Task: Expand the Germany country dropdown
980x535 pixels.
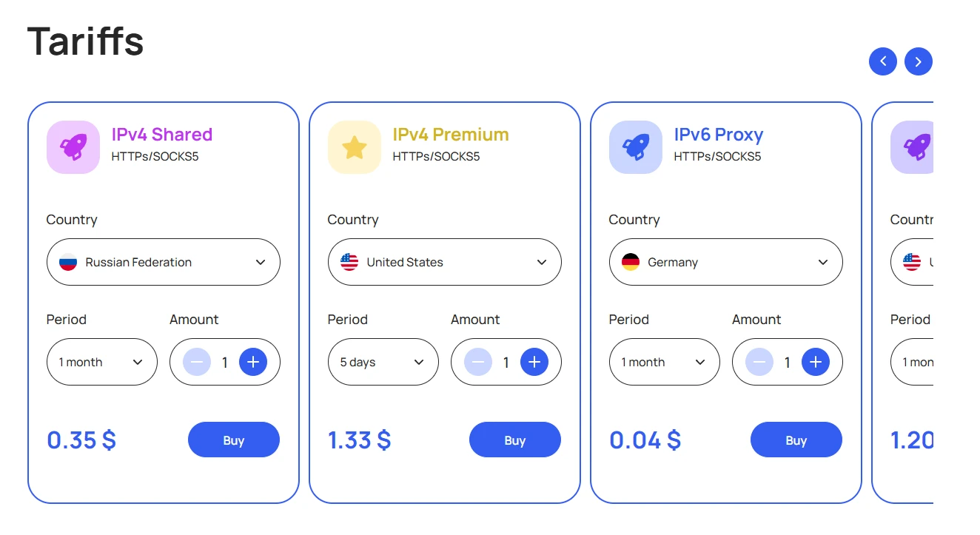Action: click(725, 262)
